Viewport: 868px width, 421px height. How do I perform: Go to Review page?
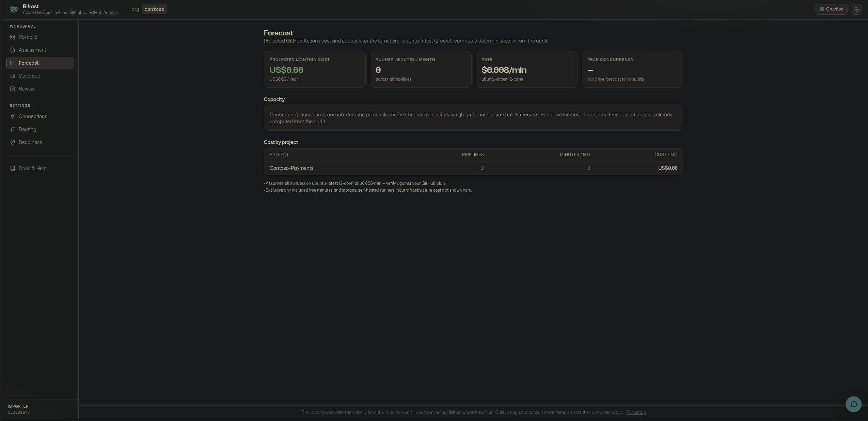(40, 89)
